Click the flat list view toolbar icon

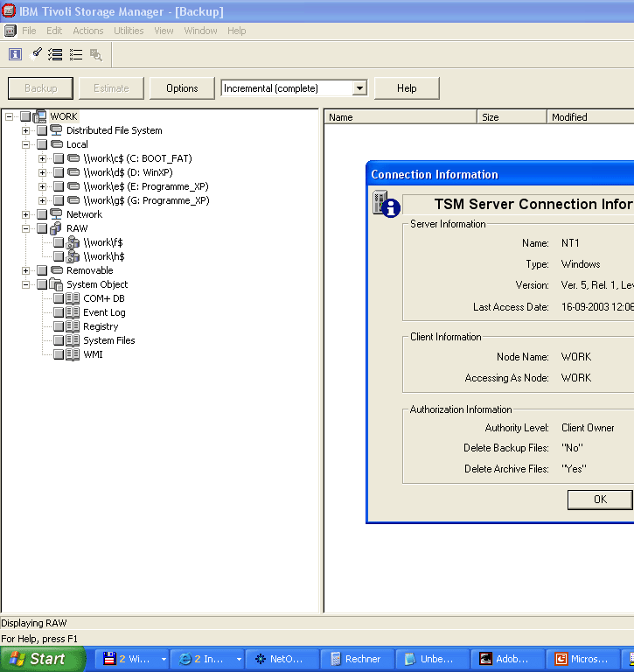click(x=76, y=54)
